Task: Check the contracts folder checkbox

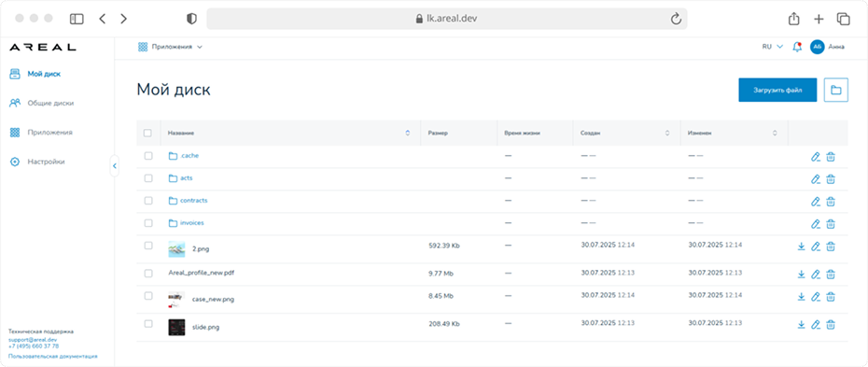Action: point(147,201)
